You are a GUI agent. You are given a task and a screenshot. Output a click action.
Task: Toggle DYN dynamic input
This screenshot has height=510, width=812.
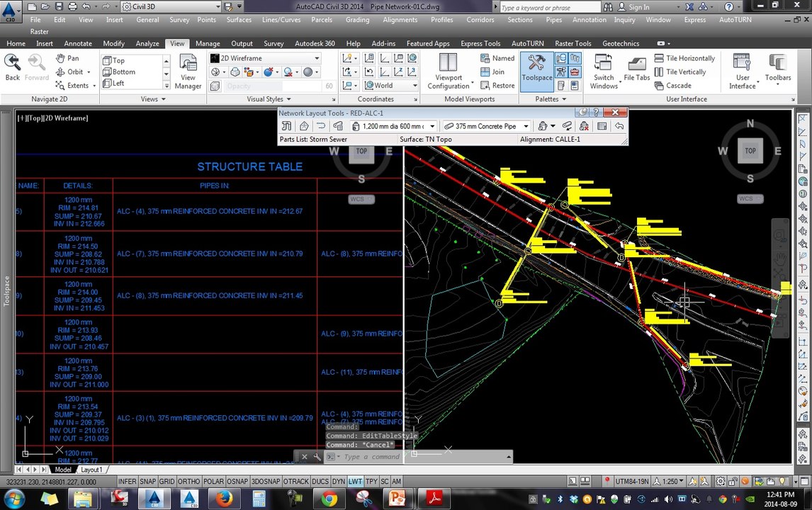click(x=338, y=481)
